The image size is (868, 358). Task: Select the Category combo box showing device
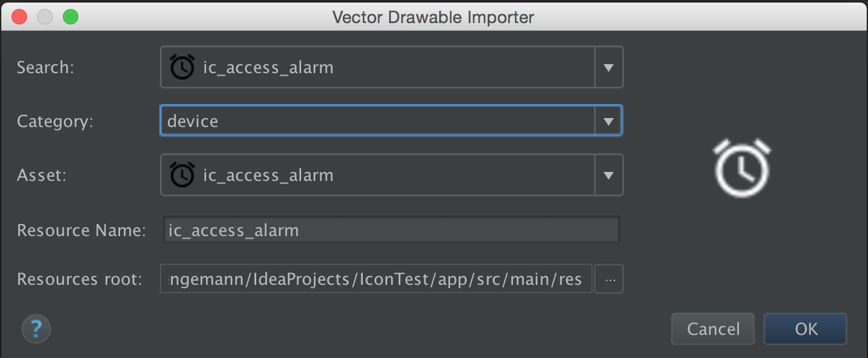click(391, 121)
